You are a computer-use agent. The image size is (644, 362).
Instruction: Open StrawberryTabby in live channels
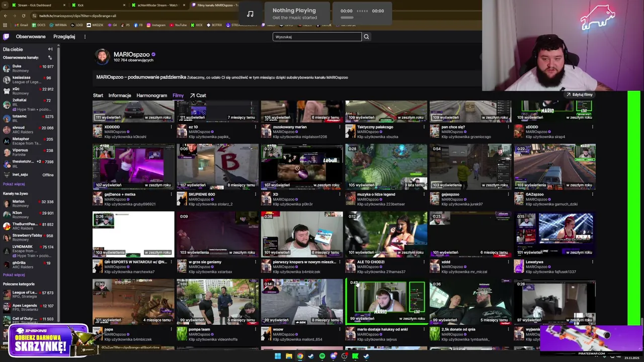pyautogui.click(x=30, y=237)
